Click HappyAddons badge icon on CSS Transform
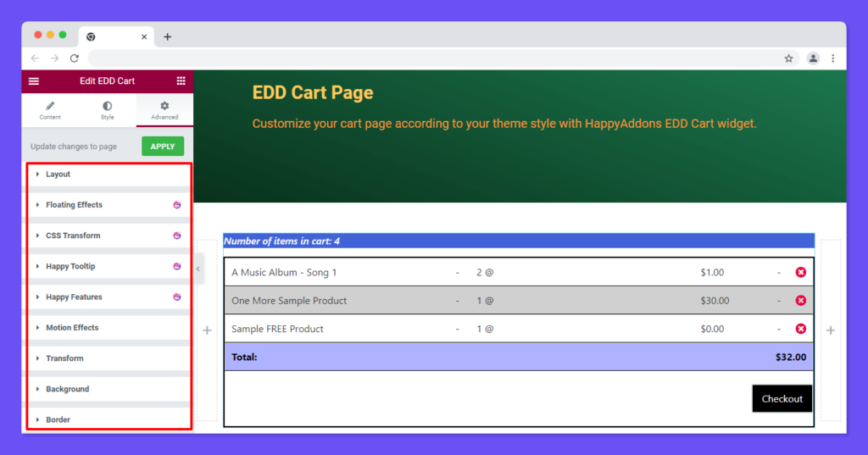The height and width of the screenshot is (455, 868). [177, 236]
